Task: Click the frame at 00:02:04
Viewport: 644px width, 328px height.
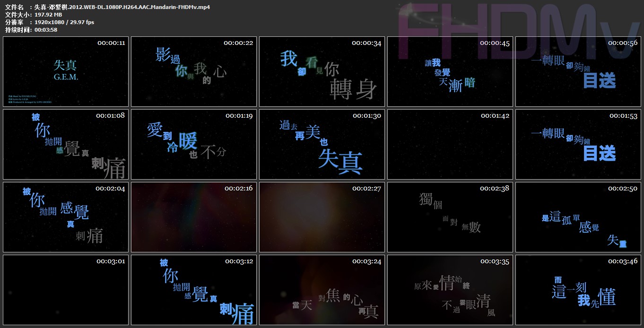Action: (x=66, y=217)
